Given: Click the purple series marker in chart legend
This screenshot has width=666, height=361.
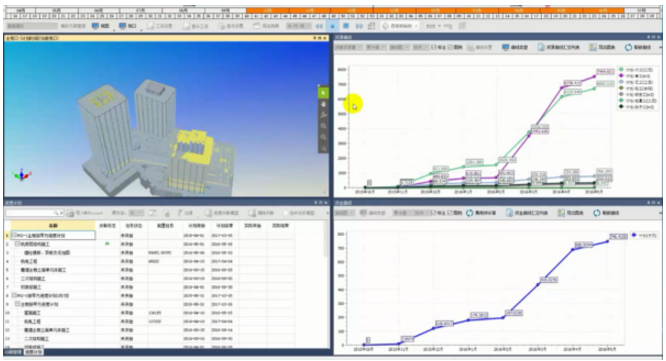Looking at the screenshot, I should 621,76.
